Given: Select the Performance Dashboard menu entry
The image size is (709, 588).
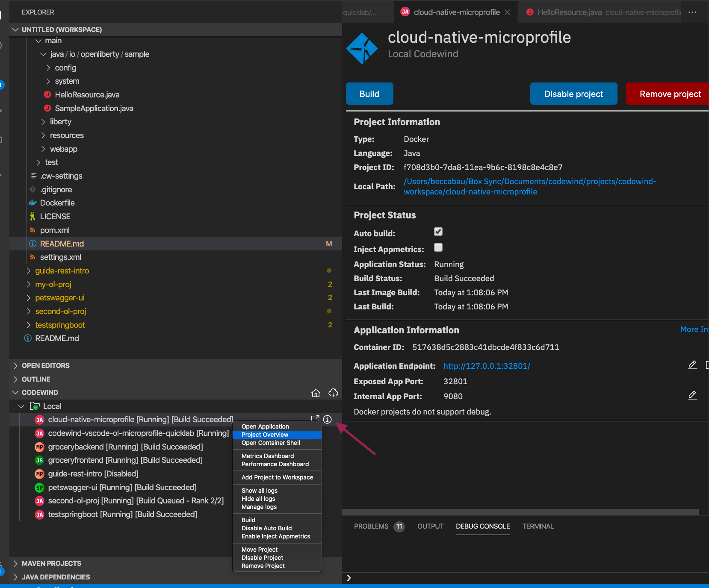Looking at the screenshot, I should click(277, 464).
